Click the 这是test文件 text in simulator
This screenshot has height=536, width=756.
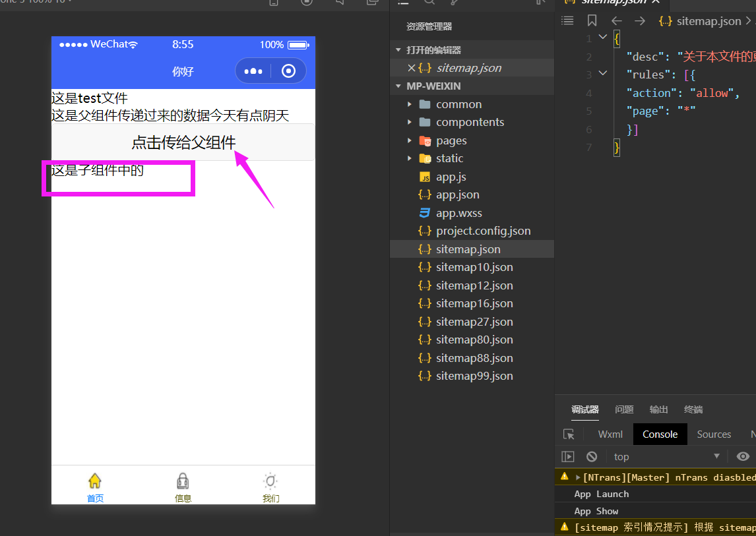tap(90, 98)
